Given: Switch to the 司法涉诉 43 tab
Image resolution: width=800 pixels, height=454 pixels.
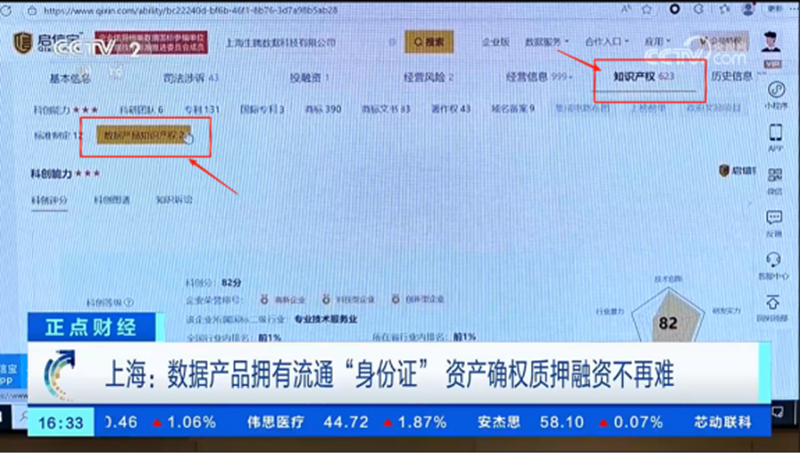Looking at the screenshot, I should pyautogui.click(x=190, y=78).
